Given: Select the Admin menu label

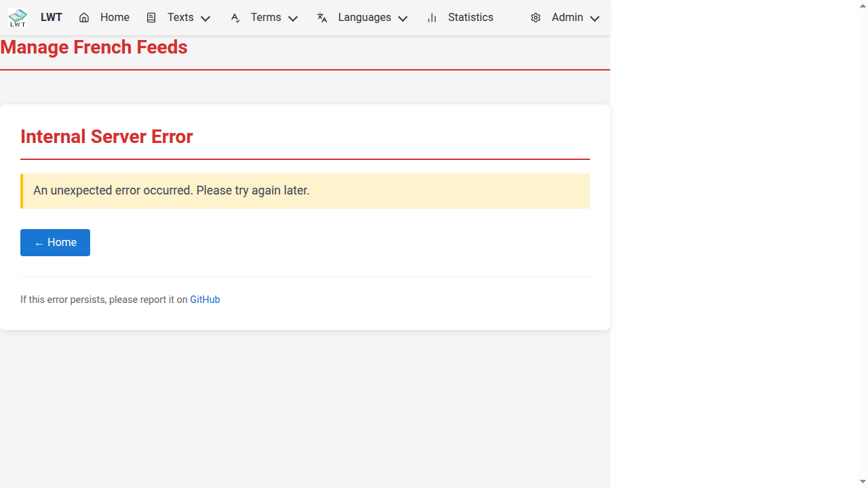Looking at the screenshot, I should 567,18.
